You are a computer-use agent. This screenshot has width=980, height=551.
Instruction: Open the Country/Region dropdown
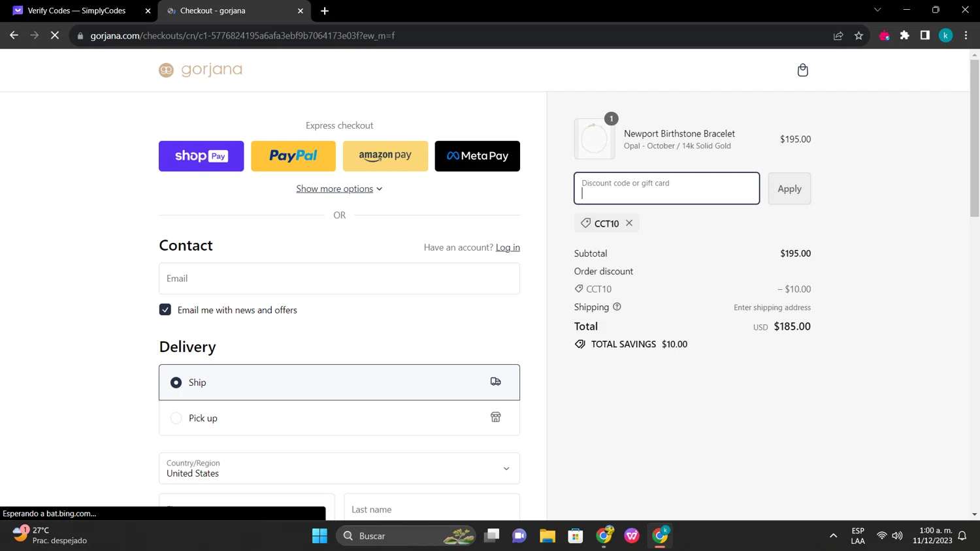339,468
